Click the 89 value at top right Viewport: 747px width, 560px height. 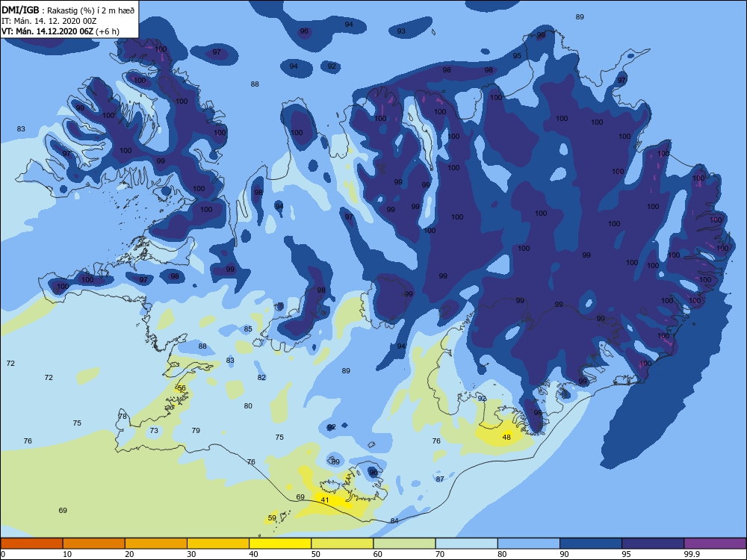[x=580, y=17]
